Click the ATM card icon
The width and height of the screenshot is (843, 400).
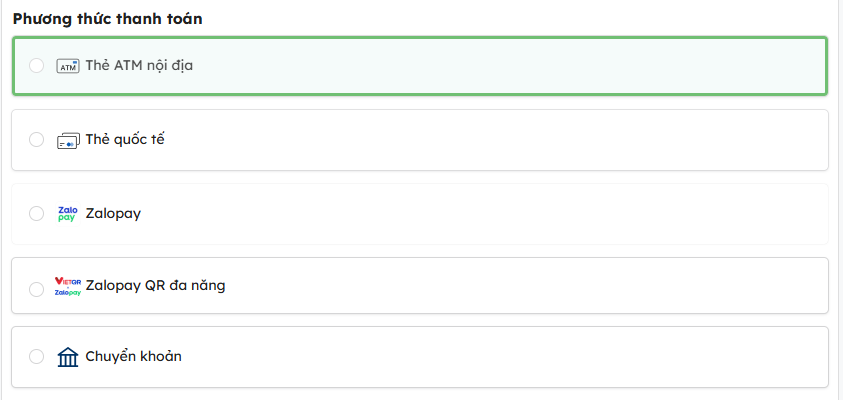pos(67,66)
